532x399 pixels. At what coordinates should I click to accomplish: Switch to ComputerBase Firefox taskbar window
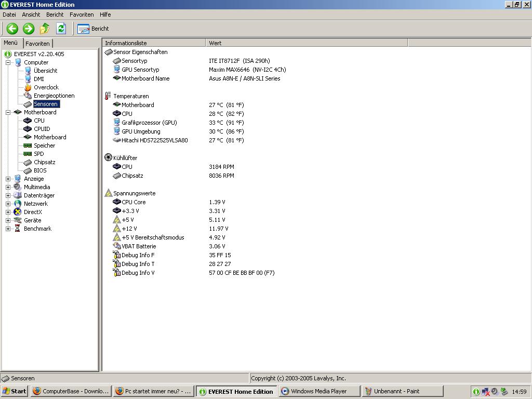point(71,391)
